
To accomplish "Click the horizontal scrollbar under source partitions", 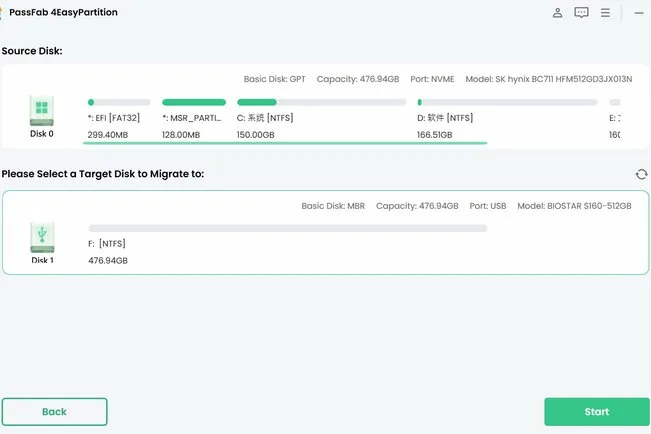I will (x=285, y=143).
